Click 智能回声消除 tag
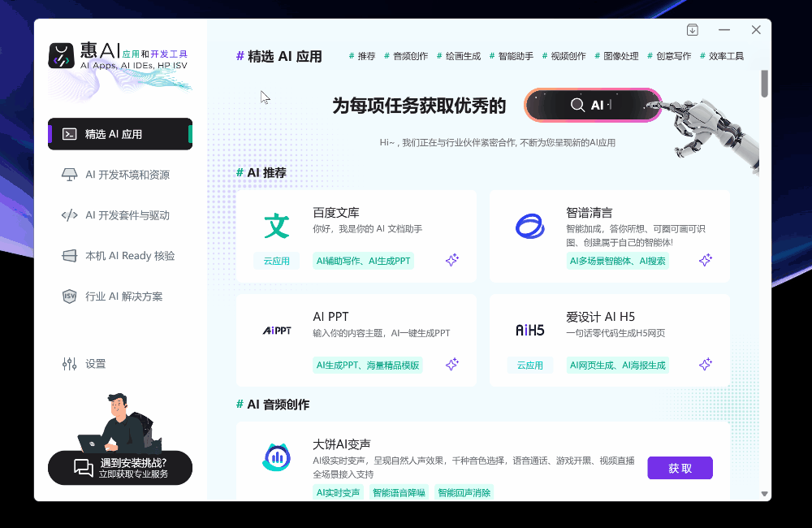This screenshot has height=528, width=812. [464, 493]
